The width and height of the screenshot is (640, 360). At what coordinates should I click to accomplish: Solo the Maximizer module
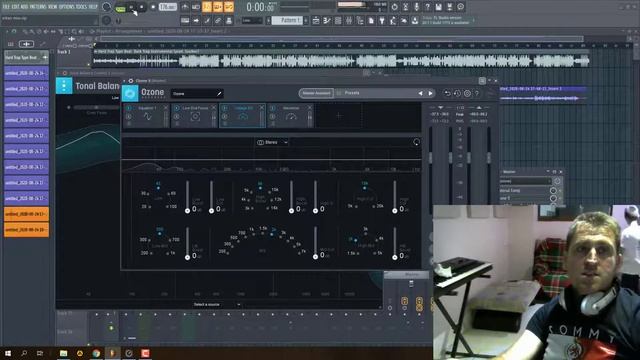(273, 117)
